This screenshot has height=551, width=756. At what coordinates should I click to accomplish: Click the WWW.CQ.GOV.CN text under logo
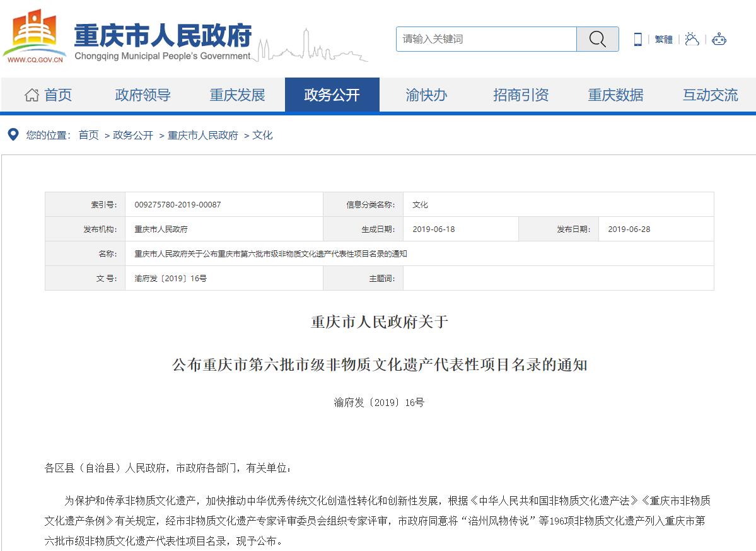35,60
